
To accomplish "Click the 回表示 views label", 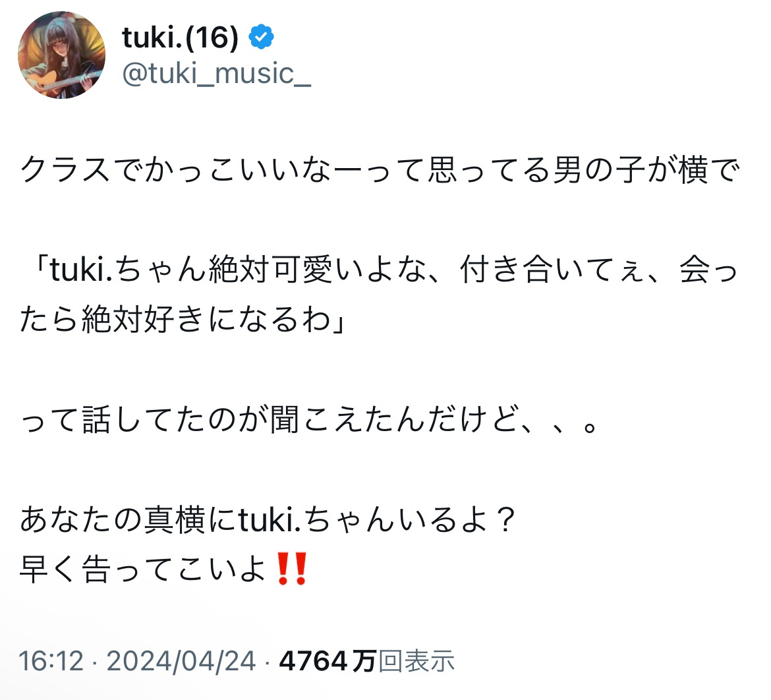I will (x=416, y=660).
